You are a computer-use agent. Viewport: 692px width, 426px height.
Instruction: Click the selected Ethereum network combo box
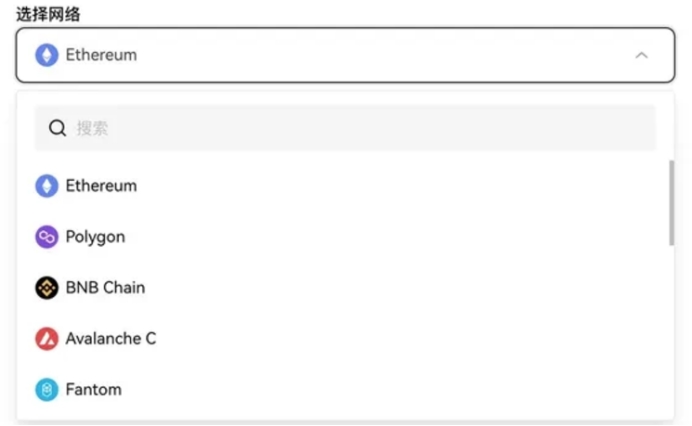tap(345, 55)
